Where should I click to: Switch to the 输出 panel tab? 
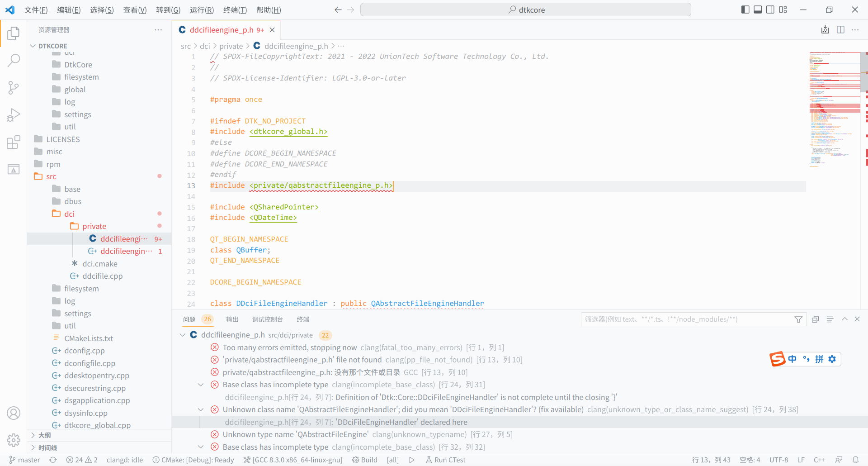click(232, 319)
